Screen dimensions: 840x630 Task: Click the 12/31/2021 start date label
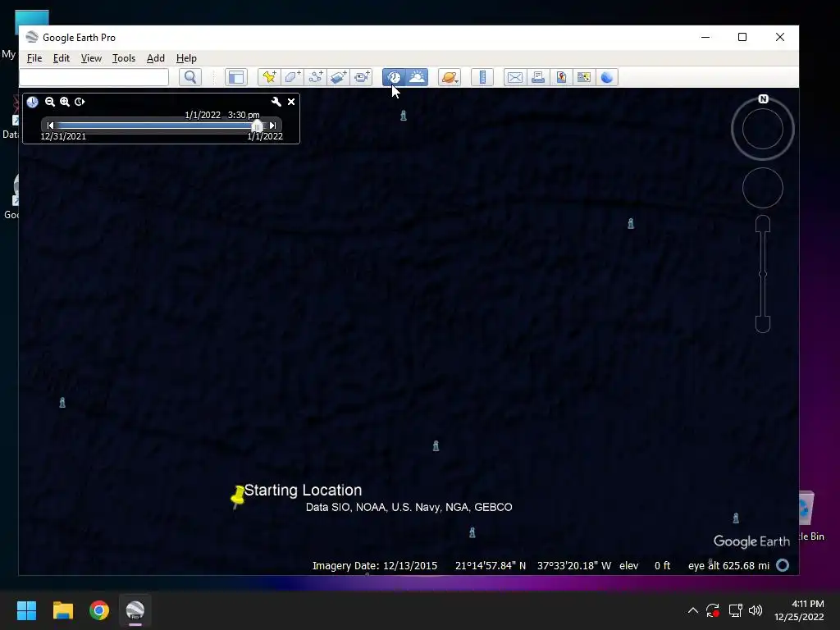coord(63,136)
